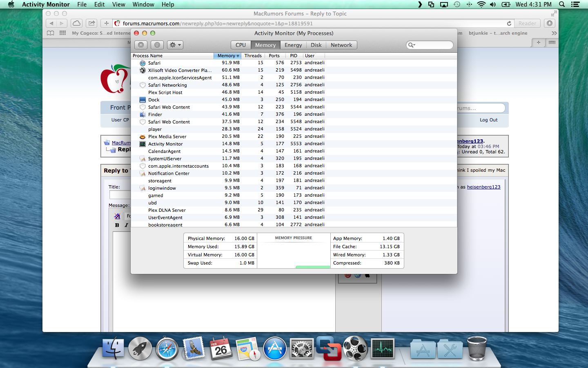Click Safari's forward navigation arrow
This screenshot has width=588, height=368.
tap(62, 23)
